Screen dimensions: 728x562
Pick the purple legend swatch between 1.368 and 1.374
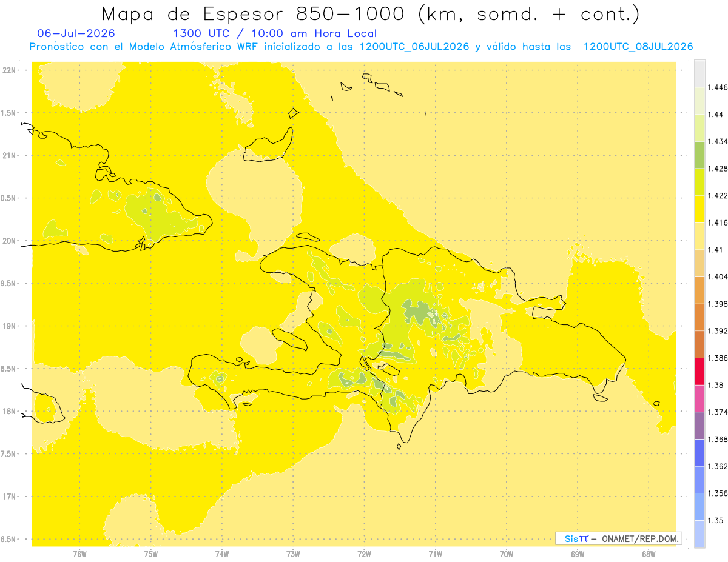699,426
